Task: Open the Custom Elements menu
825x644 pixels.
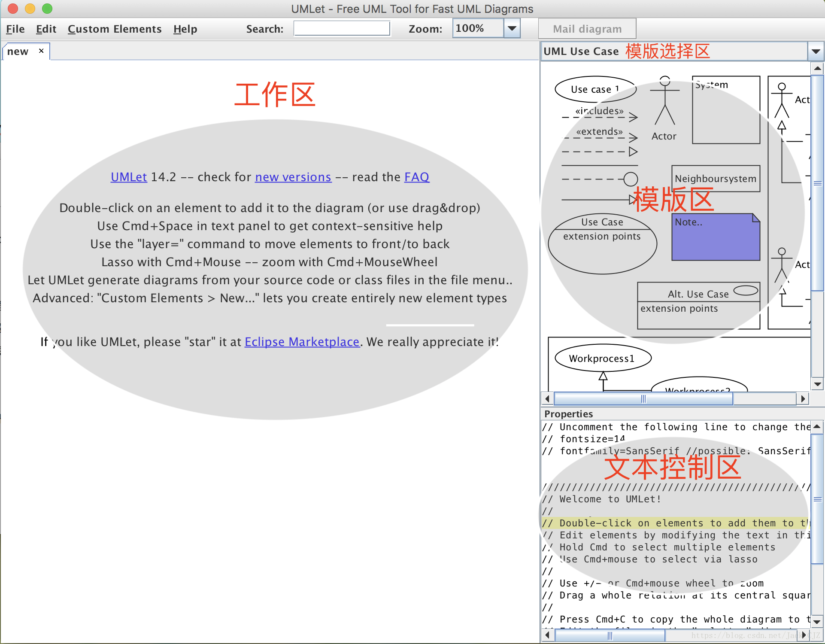Action: (115, 29)
